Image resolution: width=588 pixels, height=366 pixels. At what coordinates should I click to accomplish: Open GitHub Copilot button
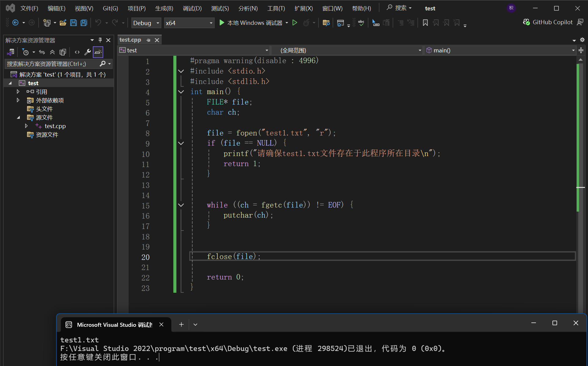tap(548, 22)
